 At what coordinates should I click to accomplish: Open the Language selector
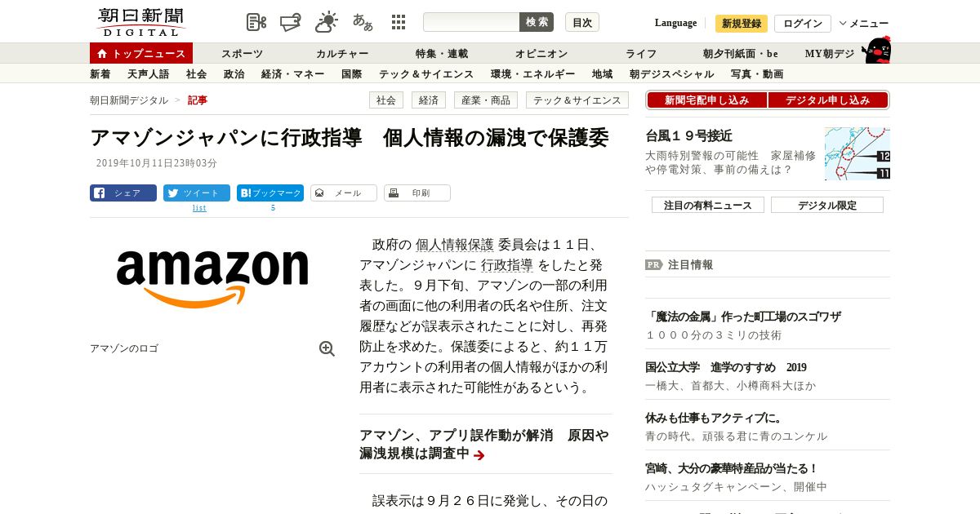tap(676, 23)
